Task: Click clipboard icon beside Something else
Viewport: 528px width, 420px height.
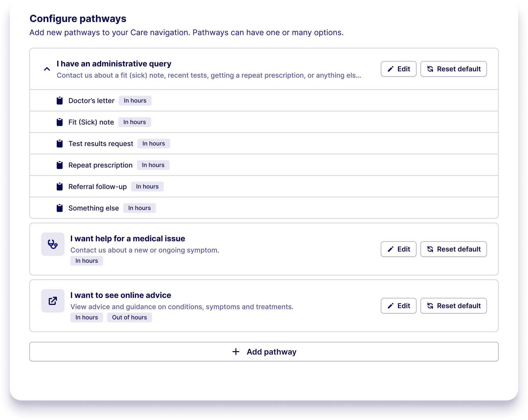Action: [x=59, y=208]
